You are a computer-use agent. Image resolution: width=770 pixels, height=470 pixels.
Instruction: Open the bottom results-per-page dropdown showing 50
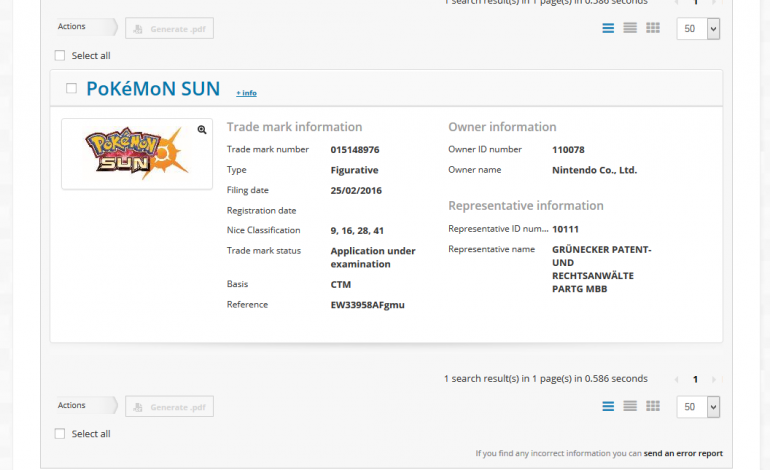pos(698,406)
